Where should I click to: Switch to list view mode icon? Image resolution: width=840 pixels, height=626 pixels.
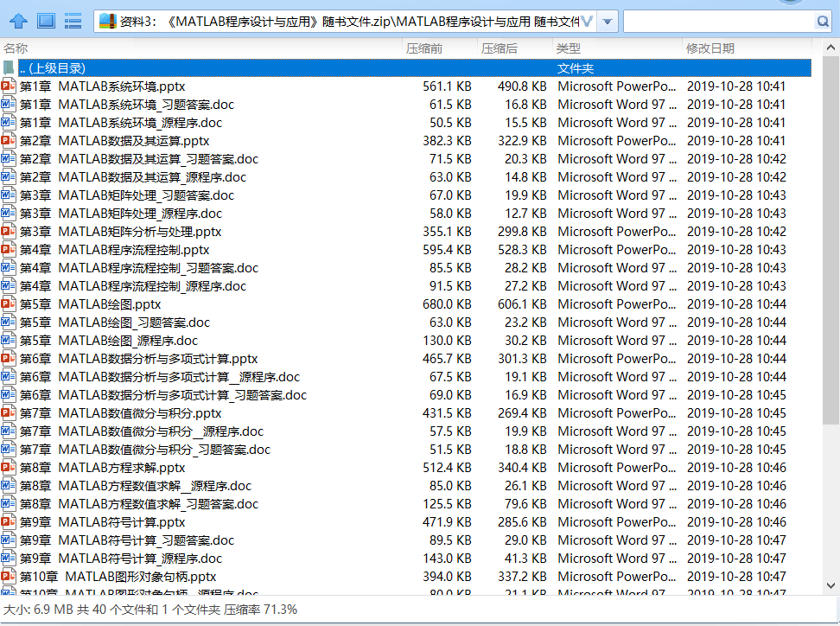pyautogui.click(x=73, y=21)
